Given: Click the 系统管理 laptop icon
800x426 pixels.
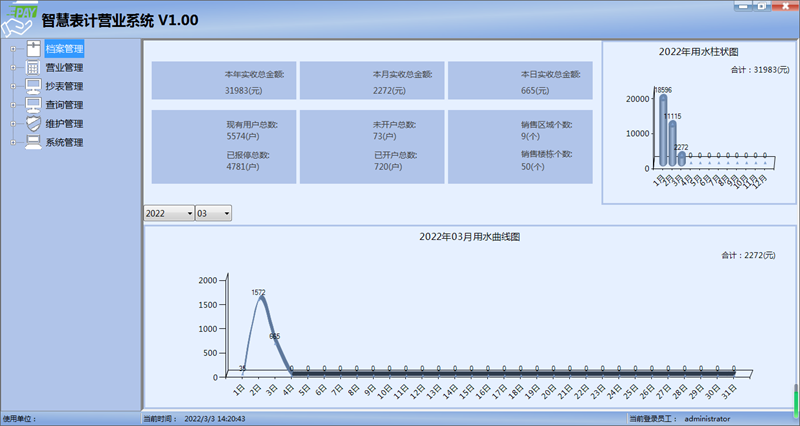Looking at the screenshot, I should pyautogui.click(x=34, y=142).
